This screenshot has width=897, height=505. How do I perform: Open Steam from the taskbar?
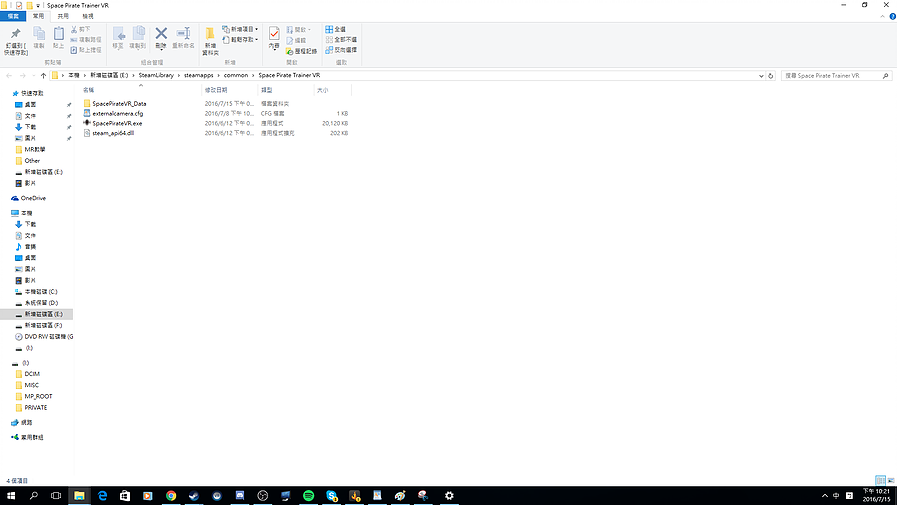[194, 496]
